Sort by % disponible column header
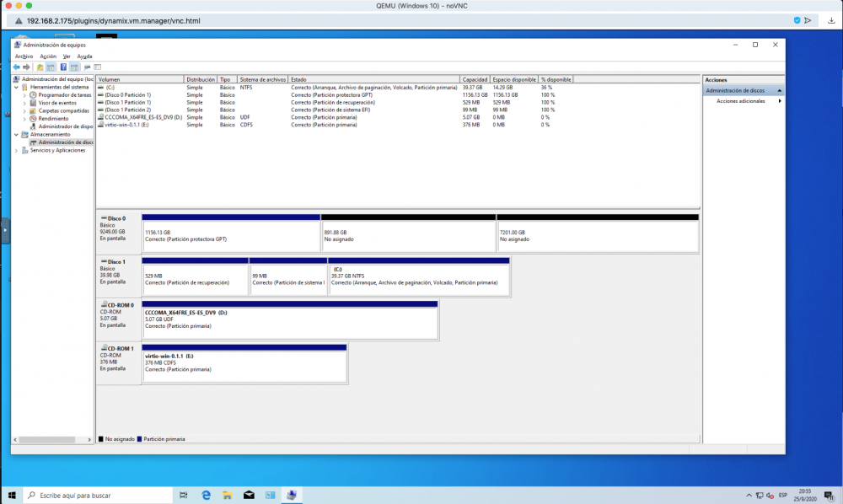The width and height of the screenshot is (843, 504). 556,79
